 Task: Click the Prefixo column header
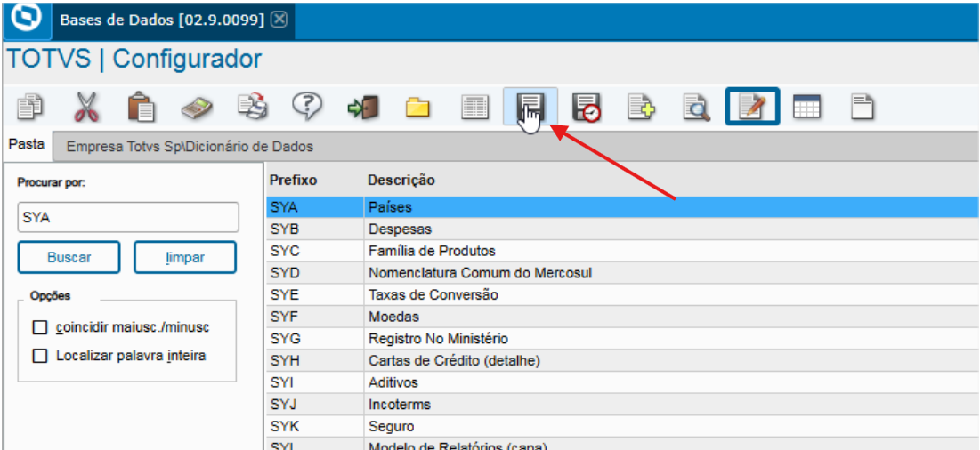(x=293, y=181)
